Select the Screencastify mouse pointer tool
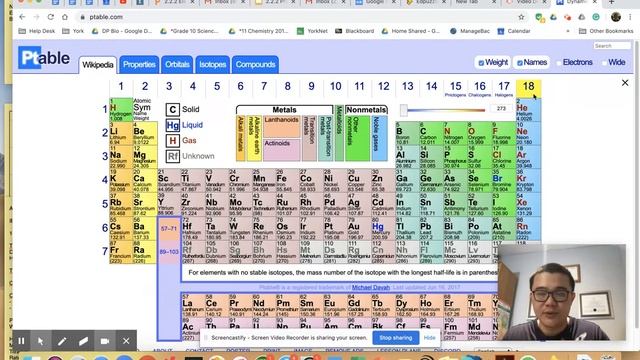The height and width of the screenshot is (360, 640). pyautogui.click(x=41, y=341)
